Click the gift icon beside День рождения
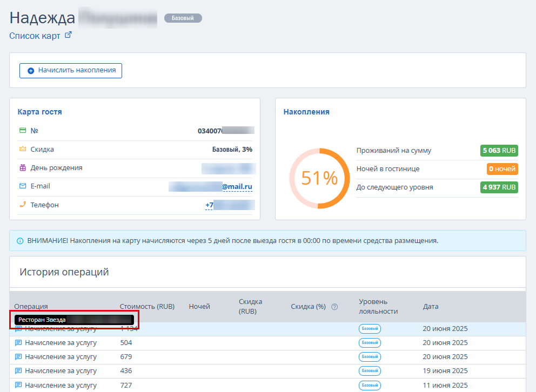This screenshot has height=392, width=536. [x=23, y=167]
